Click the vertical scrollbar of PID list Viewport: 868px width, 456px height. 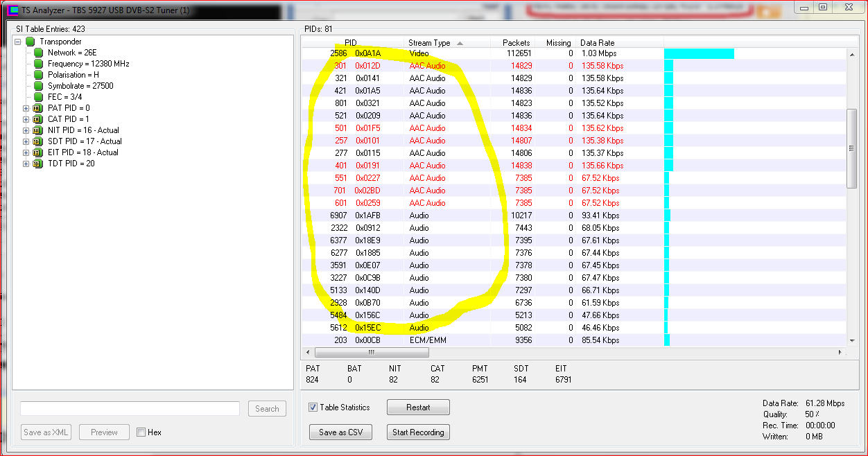tap(852, 148)
